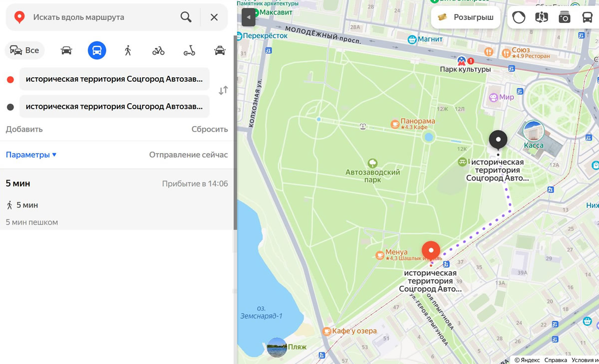Image resolution: width=599 pixels, height=364 pixels.
Task: Open the 'Розыгрыш' promo button
Action: tap(466, 17)
